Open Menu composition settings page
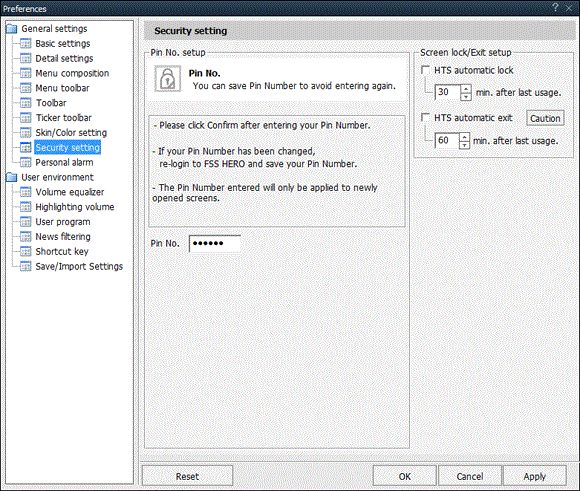This screenshot has height=491, width=580. point(72,73)
